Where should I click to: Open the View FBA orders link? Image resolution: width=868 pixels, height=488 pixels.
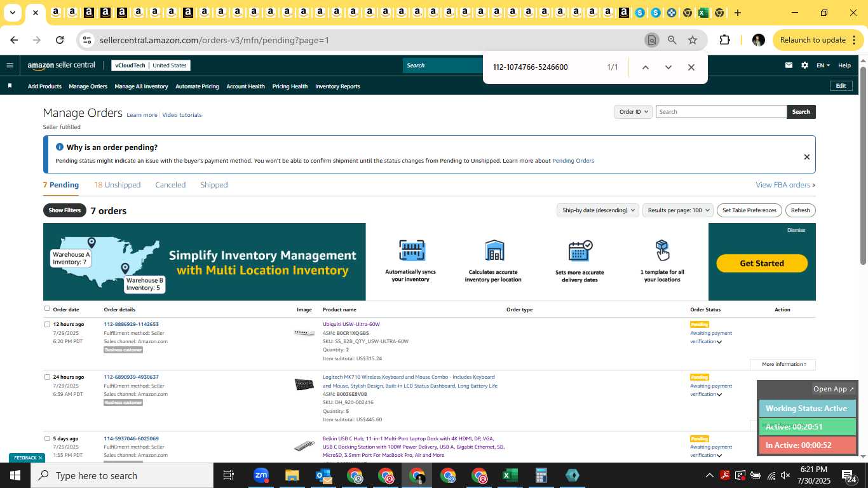pos(785,185)
